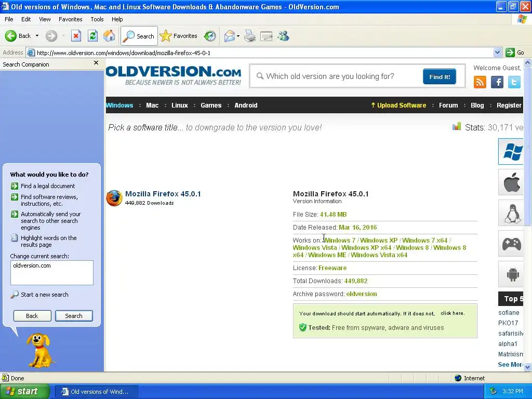Go back with the green Back arrow

click(18, 36)
